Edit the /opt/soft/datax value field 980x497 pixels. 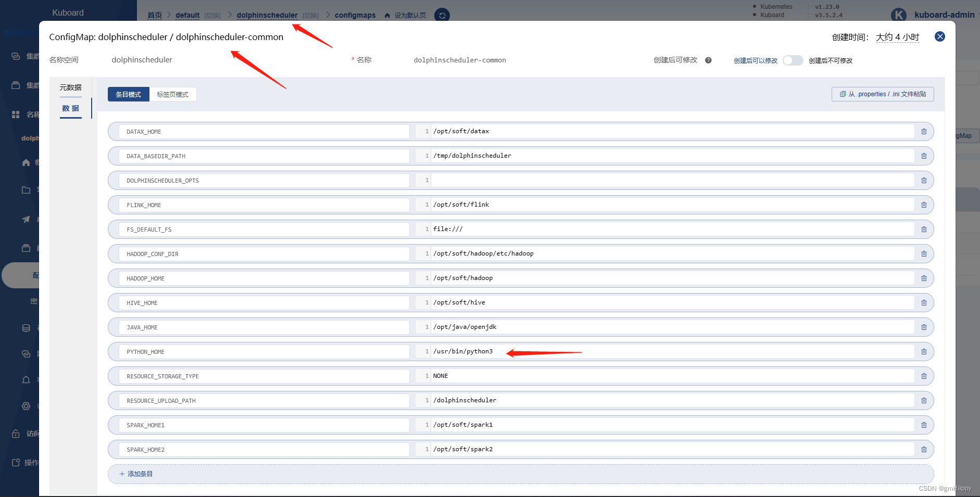pos(672,131)
